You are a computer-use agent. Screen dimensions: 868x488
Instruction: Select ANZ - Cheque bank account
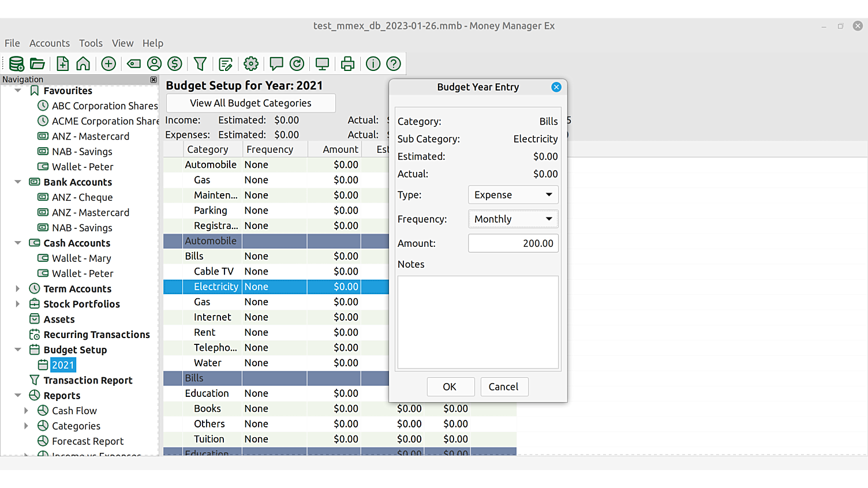tap(82, 197)
